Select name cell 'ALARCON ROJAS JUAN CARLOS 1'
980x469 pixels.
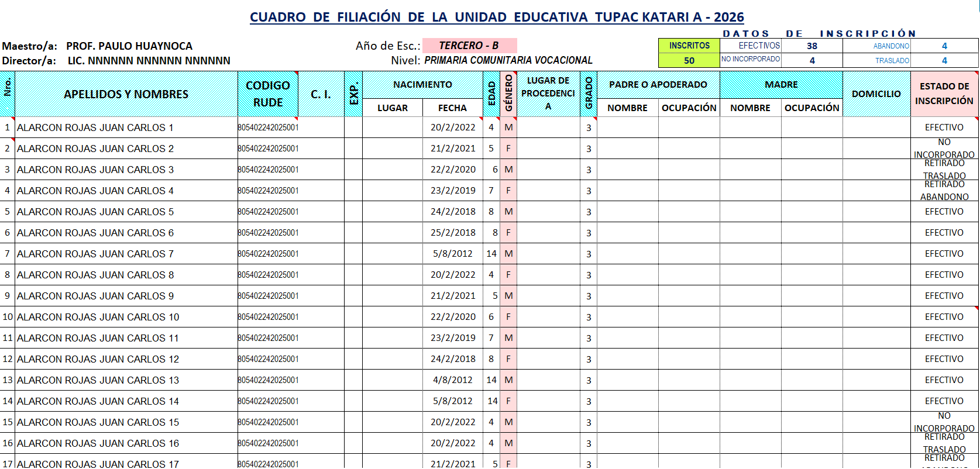(126, 127)
